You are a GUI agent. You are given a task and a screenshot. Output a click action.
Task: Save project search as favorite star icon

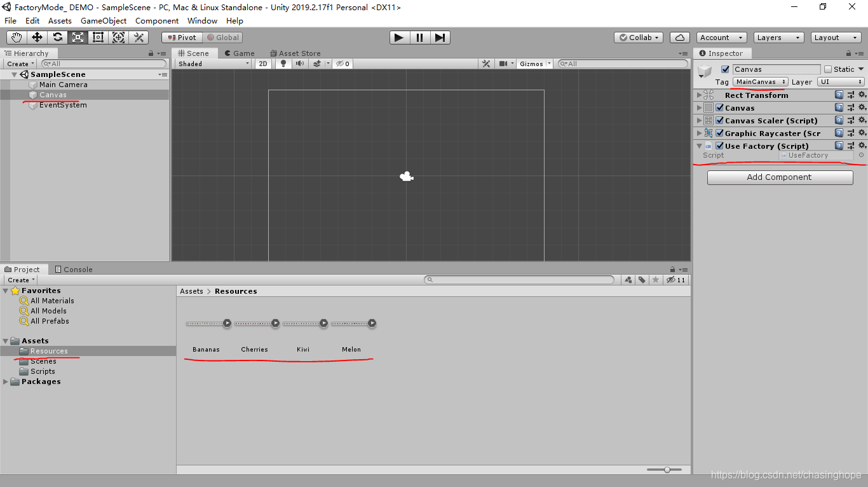coord(655,280)
